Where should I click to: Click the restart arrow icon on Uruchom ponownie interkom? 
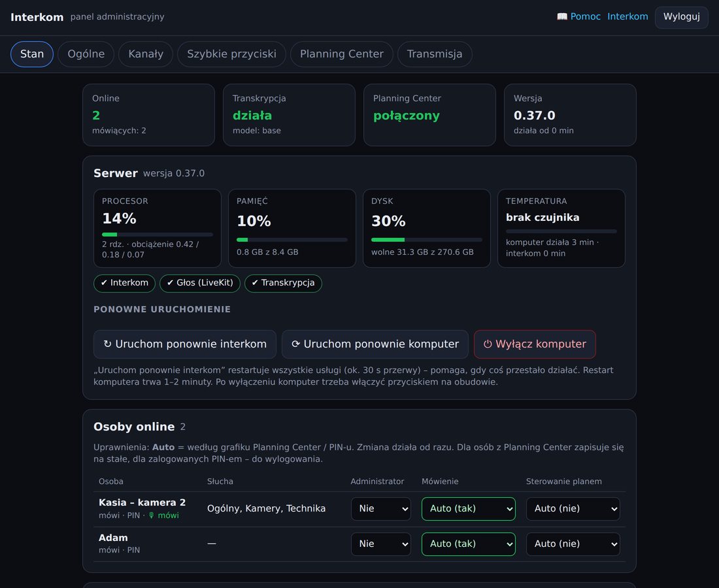(x=107, y=344)
